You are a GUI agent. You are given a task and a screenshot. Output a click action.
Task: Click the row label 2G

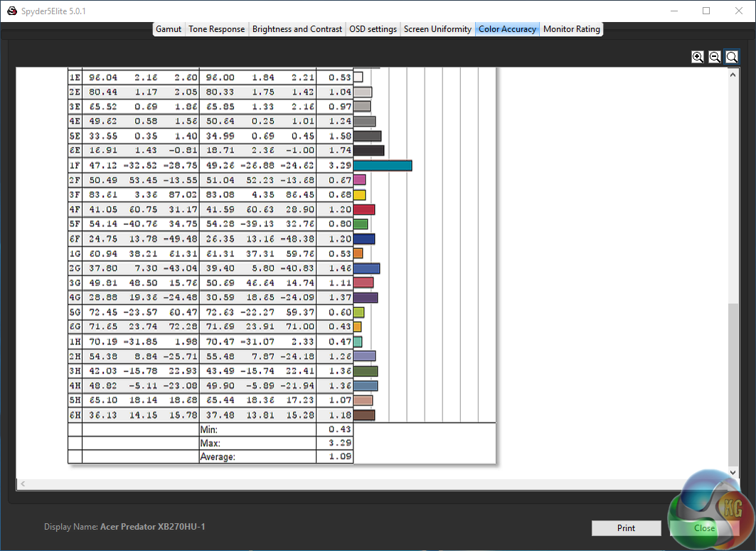point(75,268)
